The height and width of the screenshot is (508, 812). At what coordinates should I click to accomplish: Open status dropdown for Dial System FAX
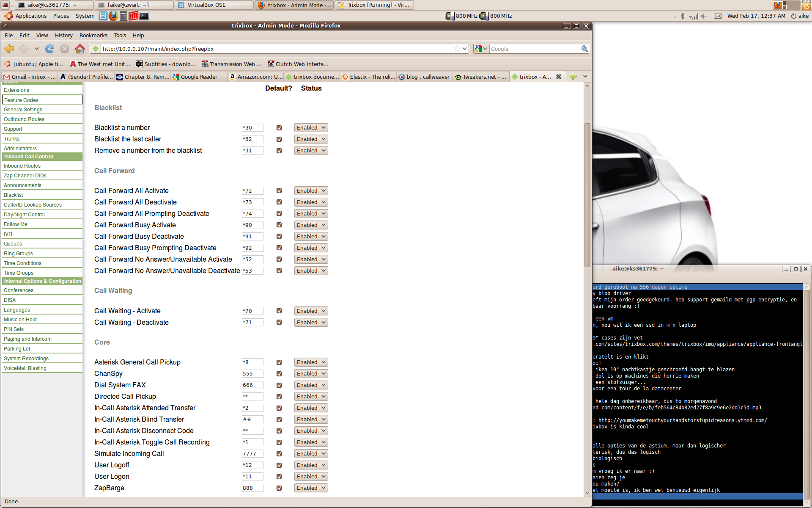(311, 385)
